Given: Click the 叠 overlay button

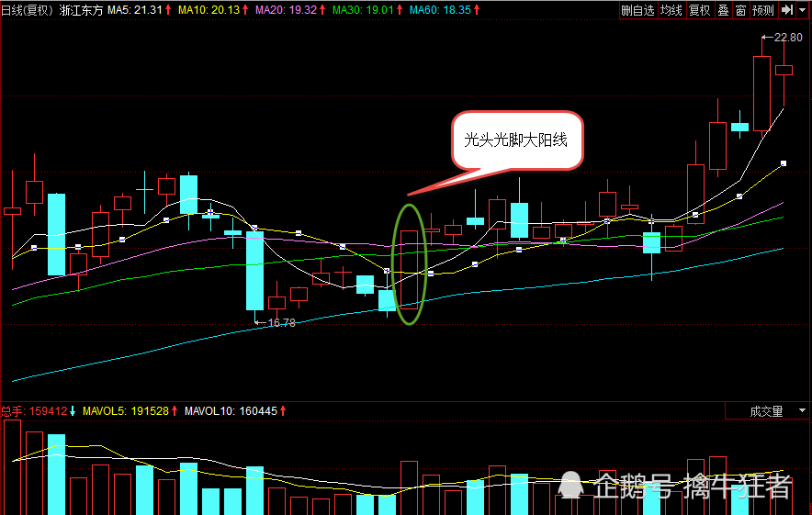Looking at the screenshot, I should click(723, 10).
